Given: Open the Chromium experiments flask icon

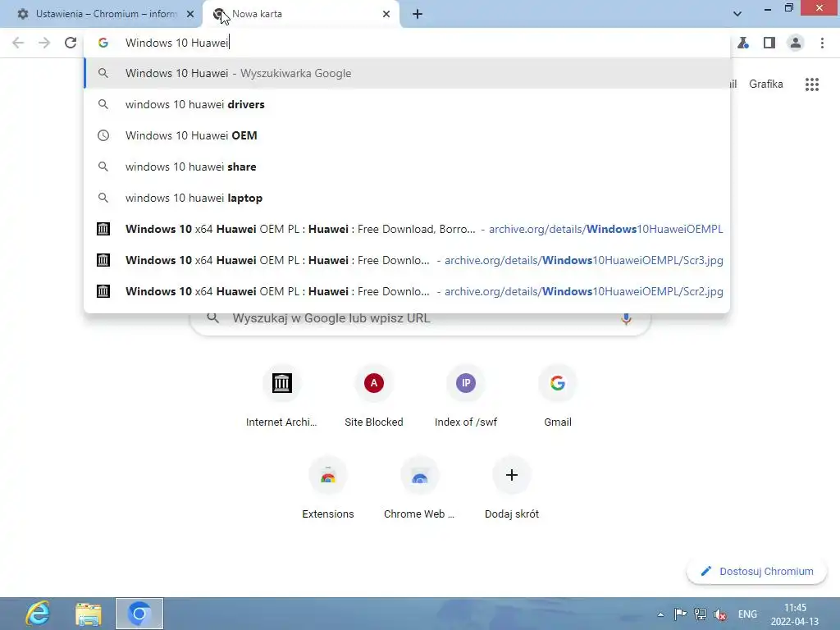Looking at the screenshot, I should (x=743, y=43).
